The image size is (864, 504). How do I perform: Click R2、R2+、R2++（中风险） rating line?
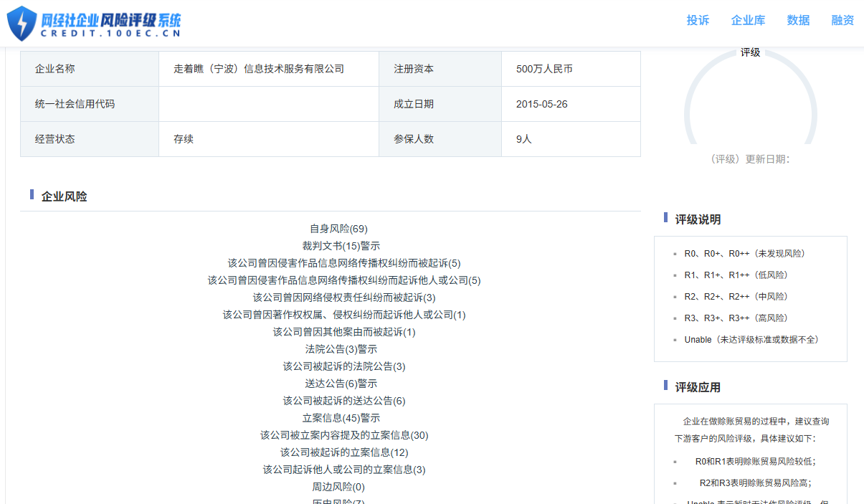click(739, 297)
